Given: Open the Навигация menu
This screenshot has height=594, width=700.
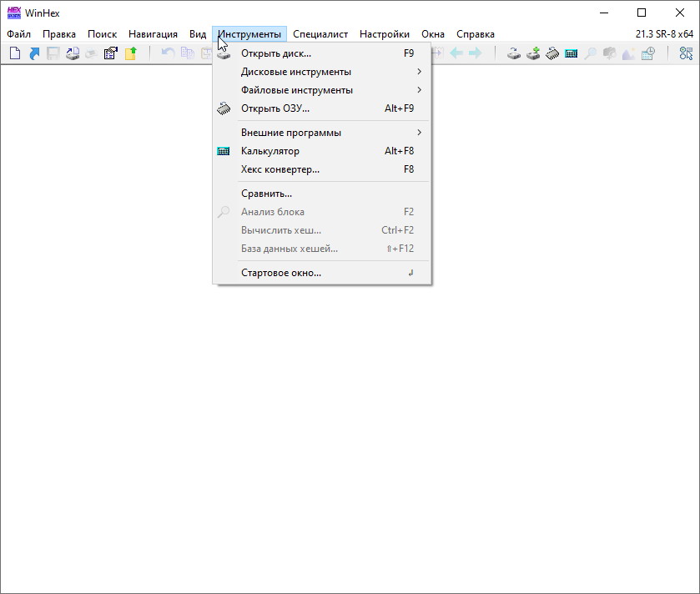Looking at the screenshot, I should pyautogui.click(x=154, y=34).
